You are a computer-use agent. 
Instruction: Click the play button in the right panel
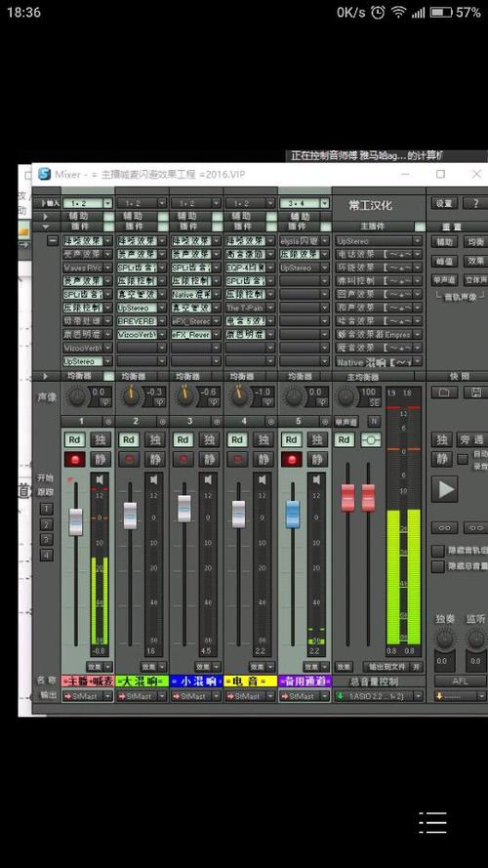[x=444, y=489]
